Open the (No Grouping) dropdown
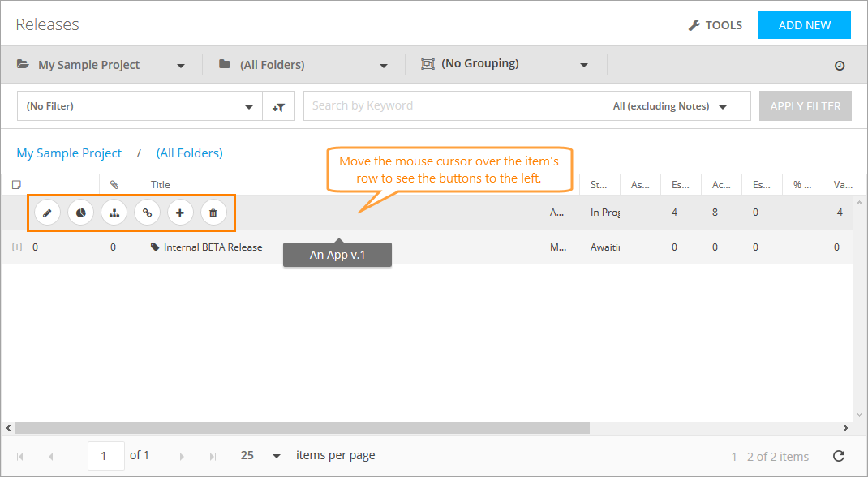Viewport: 868px width, 477px height. pos(505,65)
